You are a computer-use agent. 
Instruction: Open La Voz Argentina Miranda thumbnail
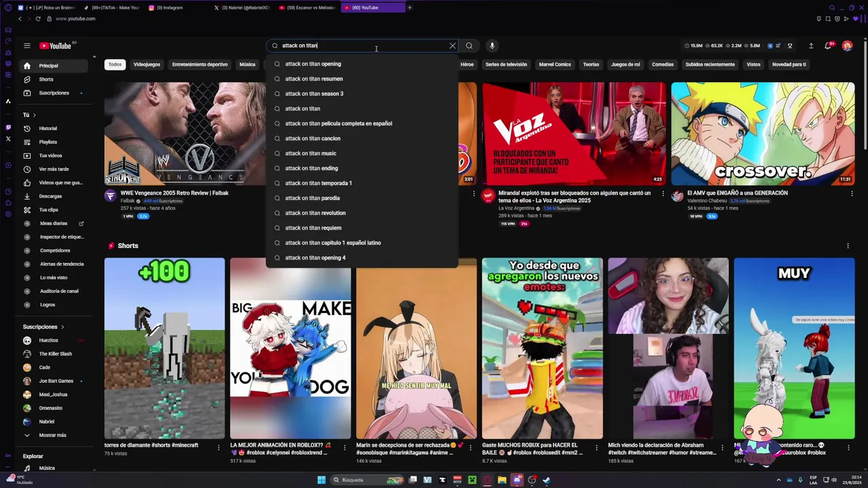(574, 134)
